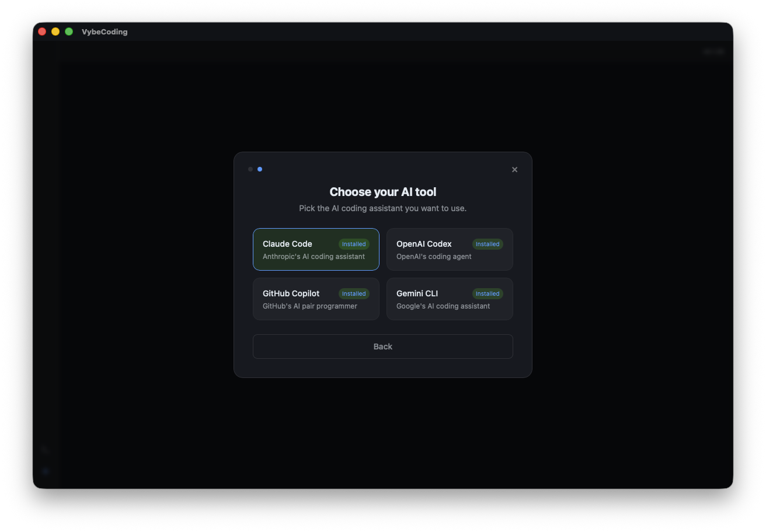
Task: Click 'Pick the AI coding assistant' subtitle
Action: click(x=383, y=208)
